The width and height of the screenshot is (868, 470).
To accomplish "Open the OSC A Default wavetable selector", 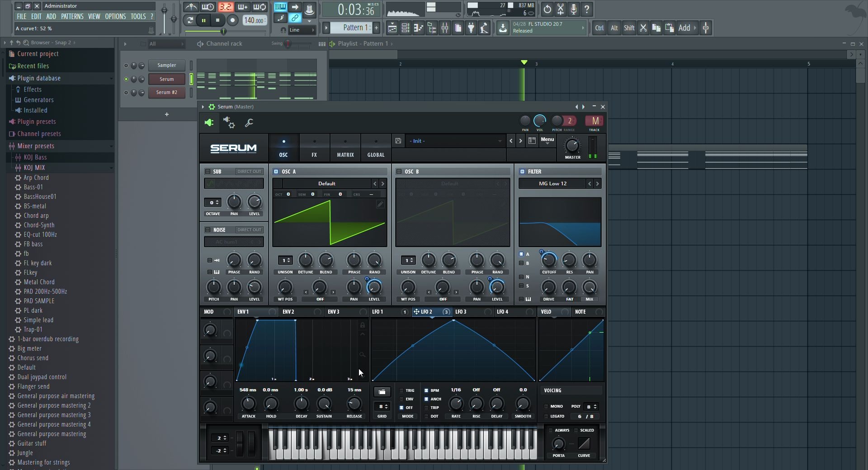I will [326, 183].
